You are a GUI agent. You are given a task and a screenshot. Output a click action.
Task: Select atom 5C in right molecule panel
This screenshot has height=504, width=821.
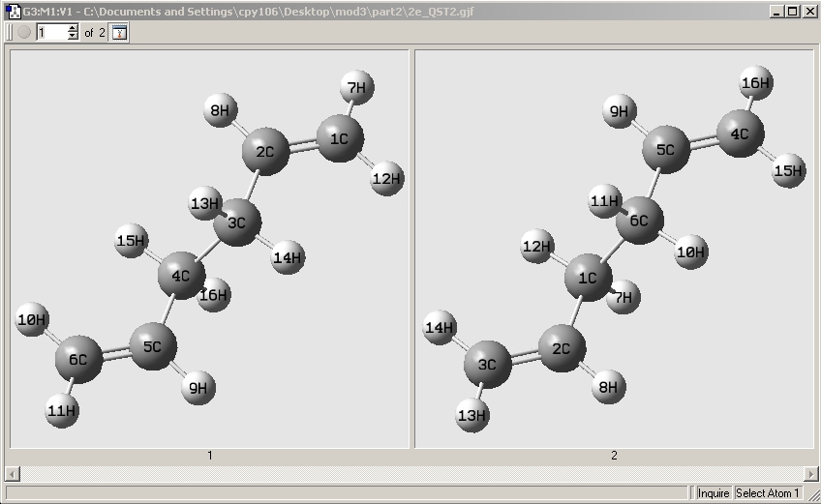(x=666, y=149)
